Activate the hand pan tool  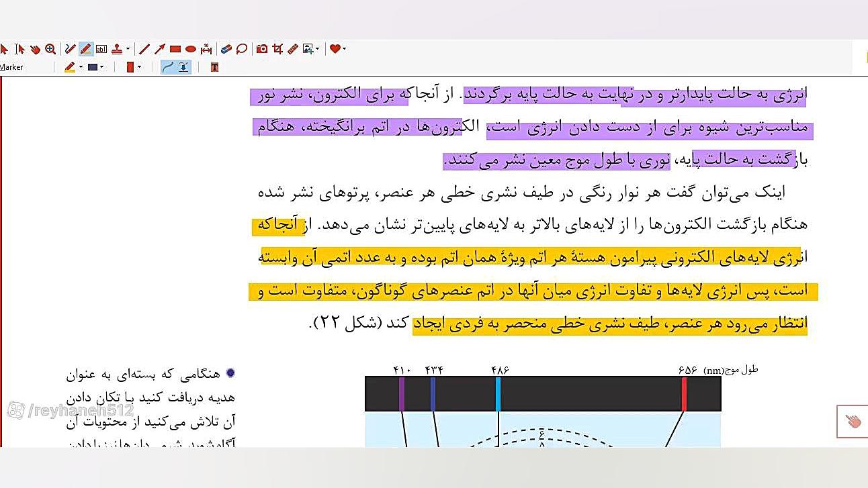pos(35,49)
